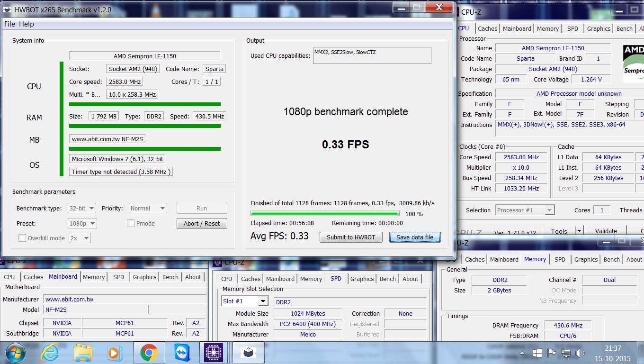The image size is (644, 364).
Task: Click the www.abit.com.tw NF-M2S motherboard field
Action: click(107, 139)
